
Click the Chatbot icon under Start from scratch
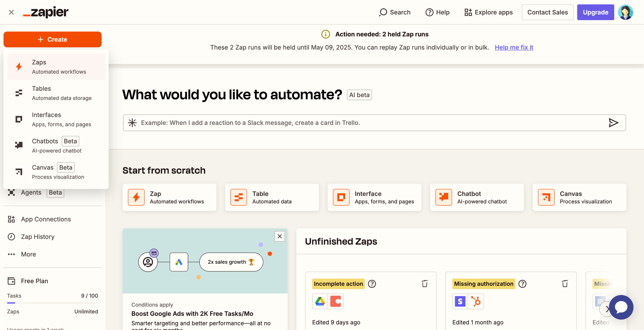(x=444, y=197)
